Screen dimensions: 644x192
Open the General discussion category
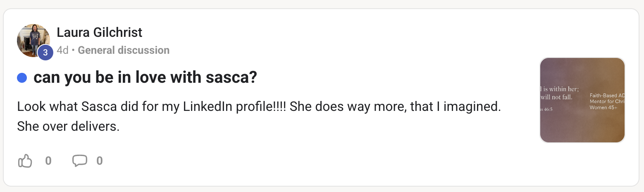pyautogui.click(x=124, y=50)
